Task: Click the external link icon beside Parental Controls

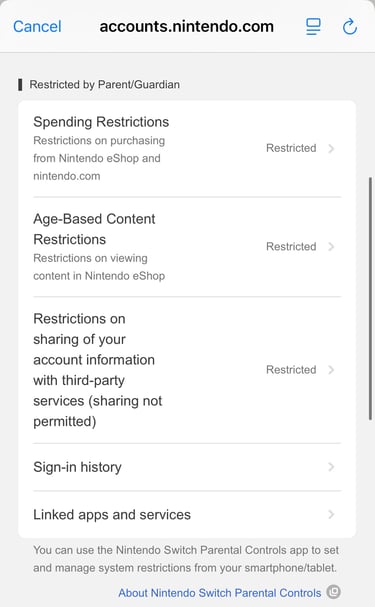Action: 334,592
